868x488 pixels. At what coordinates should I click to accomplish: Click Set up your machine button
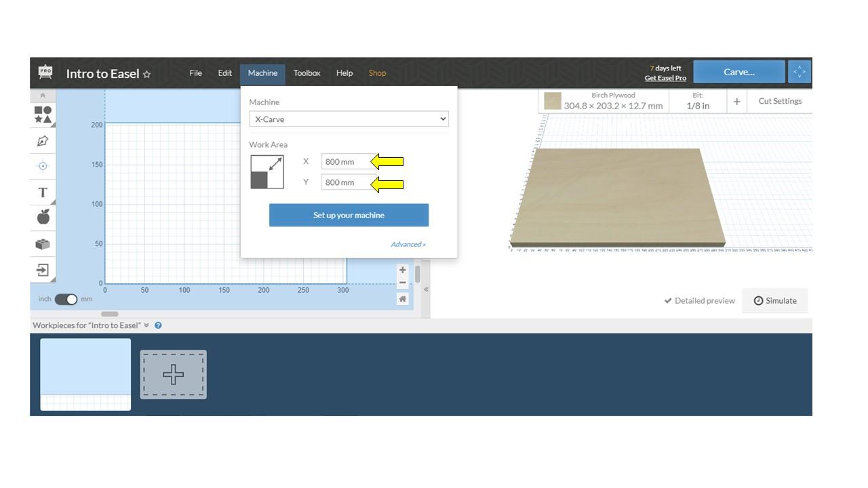click(x=349, y=216)
